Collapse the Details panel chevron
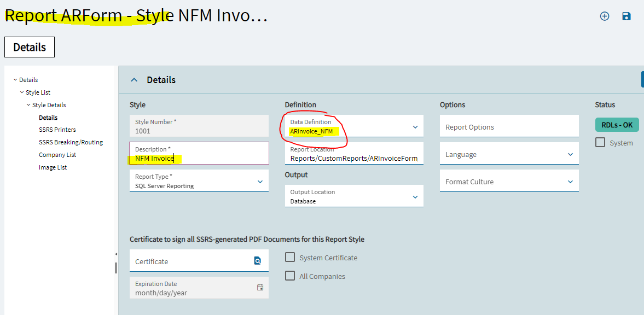Screen dimensions: 644x315 click(x=134, y=80)
